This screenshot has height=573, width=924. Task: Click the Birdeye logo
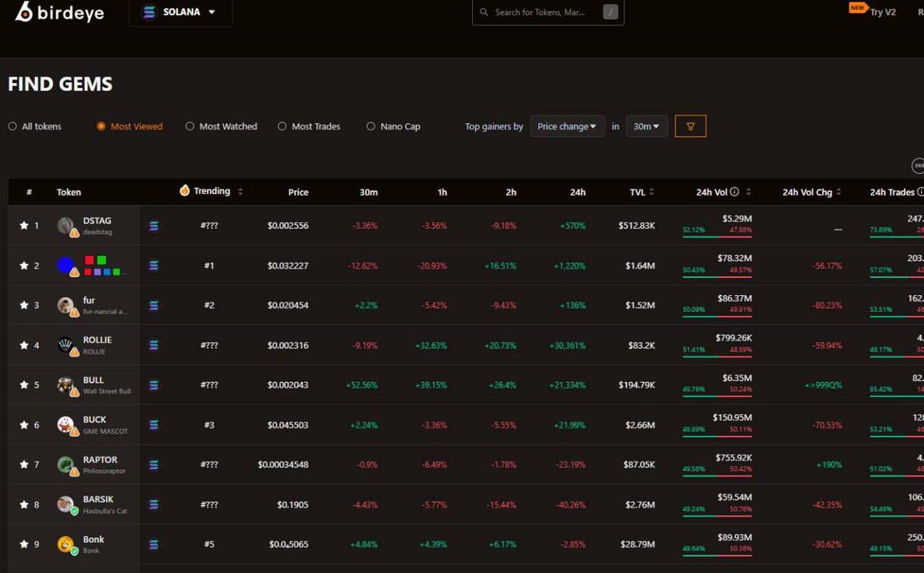tap(59, 12)
